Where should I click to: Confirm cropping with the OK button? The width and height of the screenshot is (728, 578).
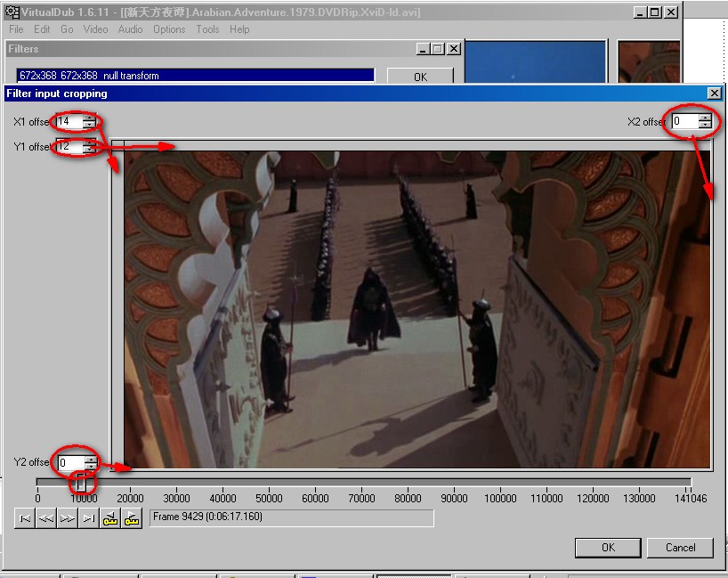pyautogui.click(x=608, y=548)
